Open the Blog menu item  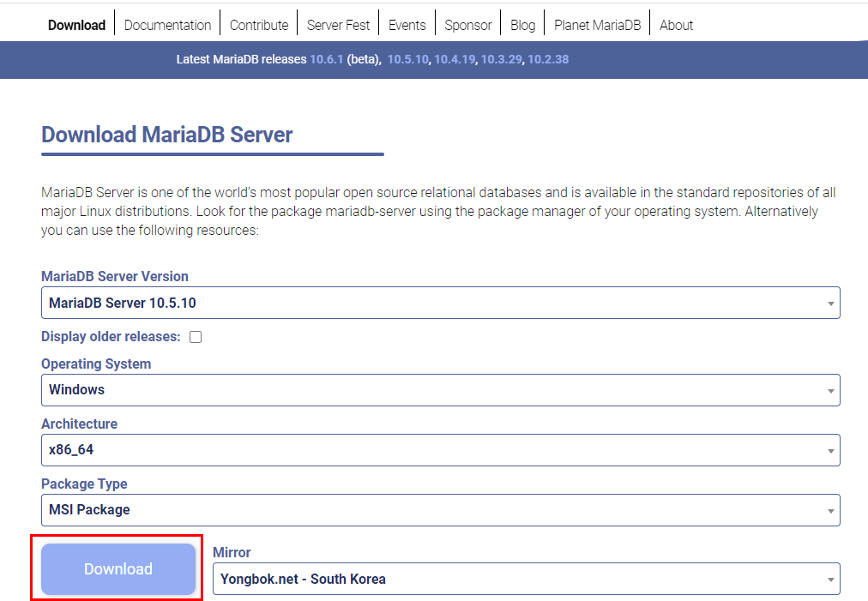coord(522,26)
